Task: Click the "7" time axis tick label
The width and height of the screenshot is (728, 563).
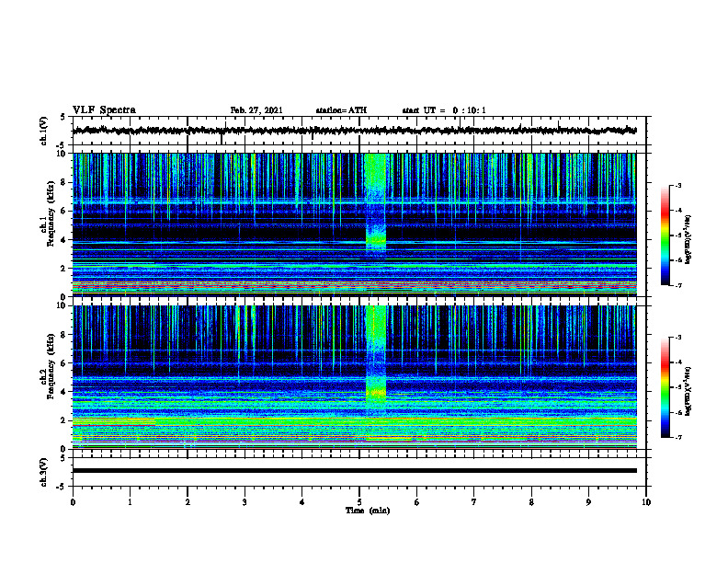Action: pyautogui.click(x=474, y=502)
